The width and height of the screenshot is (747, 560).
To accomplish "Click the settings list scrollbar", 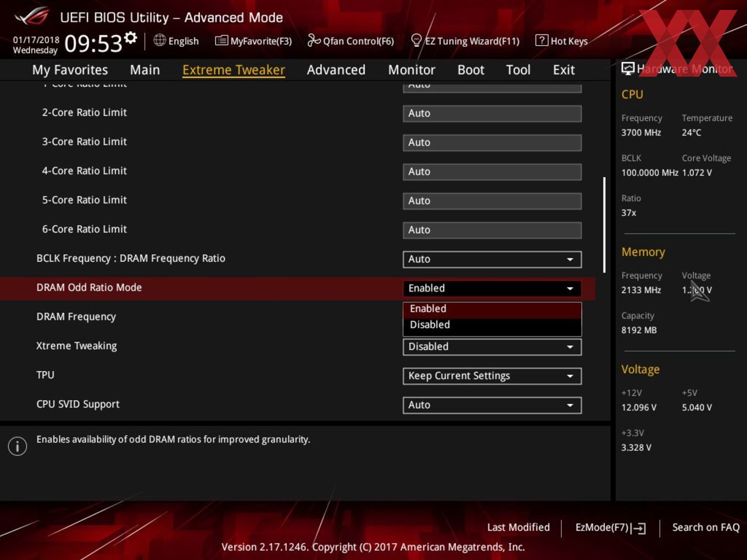I will point(604,225).
